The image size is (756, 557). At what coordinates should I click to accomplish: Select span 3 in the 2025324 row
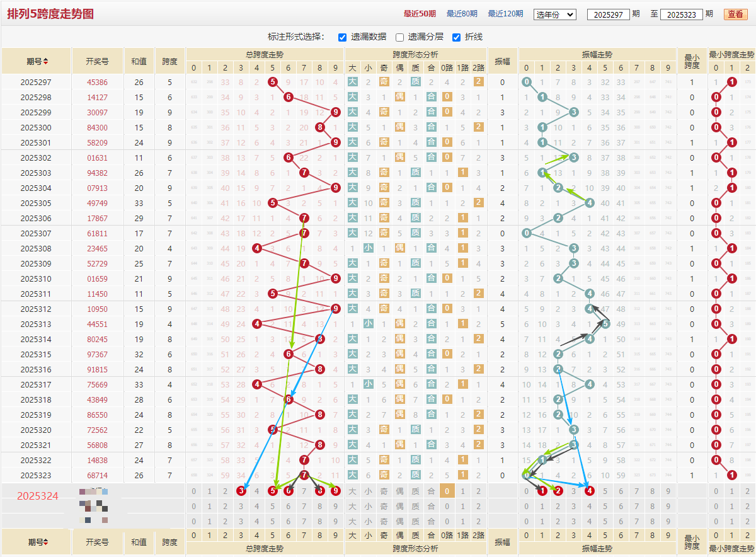tap(241, 491)
